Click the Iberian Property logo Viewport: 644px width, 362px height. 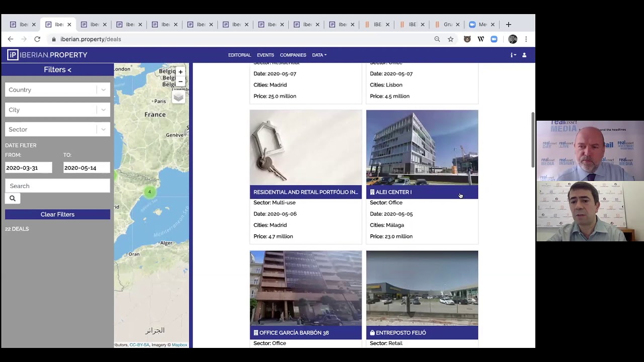coord(47,55)
